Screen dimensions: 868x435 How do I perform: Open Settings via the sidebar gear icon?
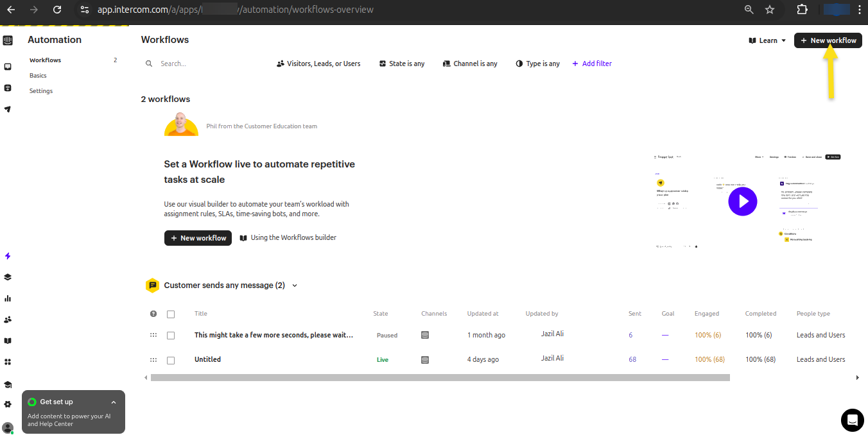point(8,404)
